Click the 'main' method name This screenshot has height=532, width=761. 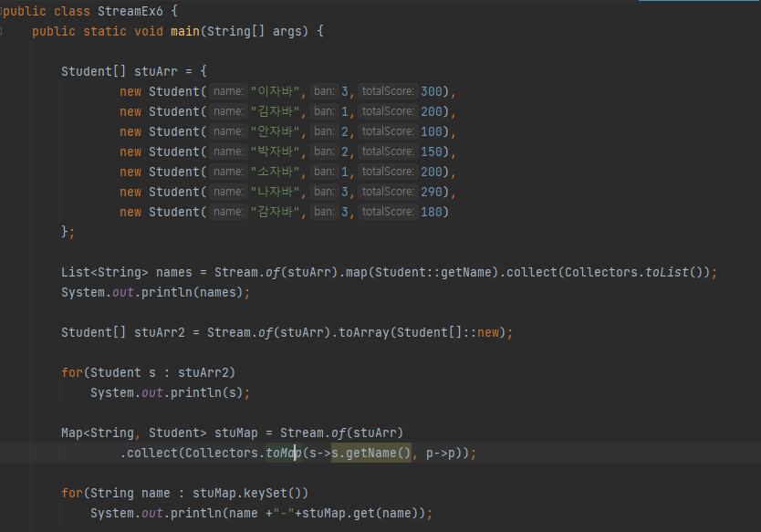tap(185, 32)
